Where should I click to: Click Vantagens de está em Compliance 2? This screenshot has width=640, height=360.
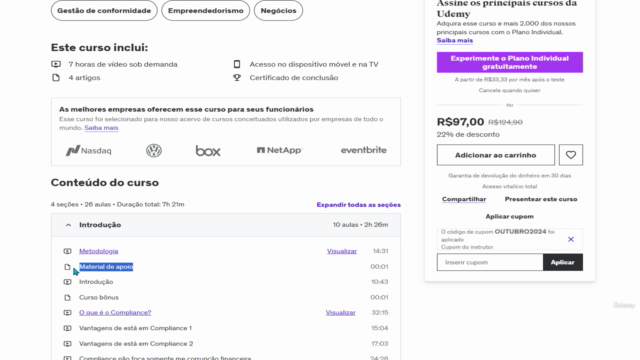[136, 343]
